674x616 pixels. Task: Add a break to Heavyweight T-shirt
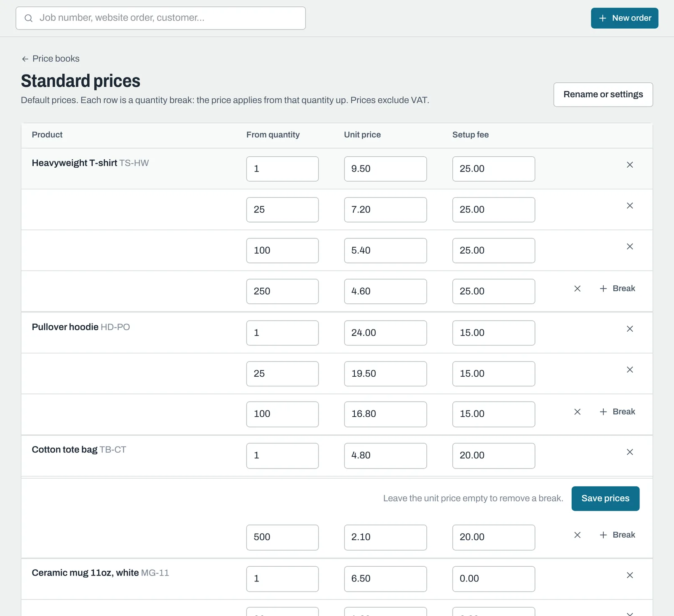click(x=618, y=289)
